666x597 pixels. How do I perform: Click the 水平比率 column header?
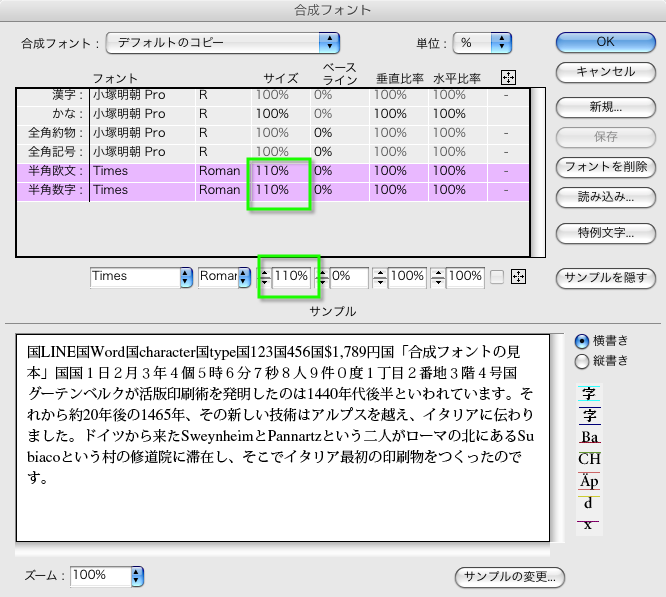pos(457,79)
